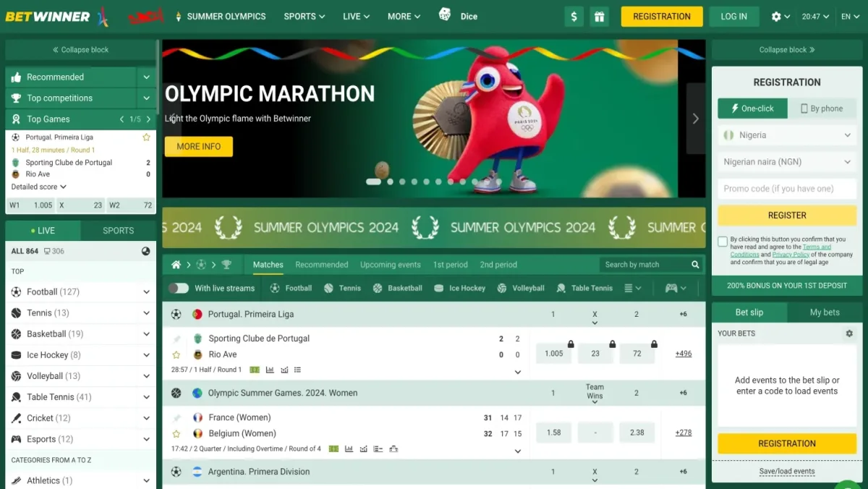Click the soccer ball breadcrumb icon
This screenshot has width=868, height=489.
click(201, 265)
